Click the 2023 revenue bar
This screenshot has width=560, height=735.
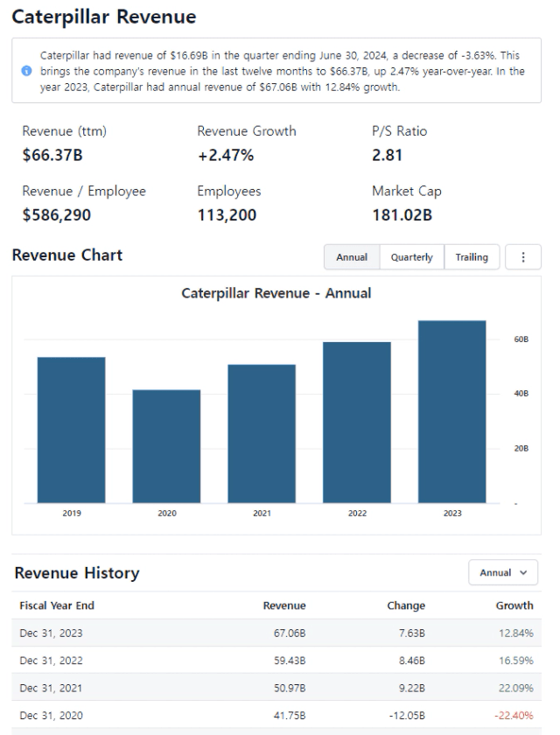point(451,411)
